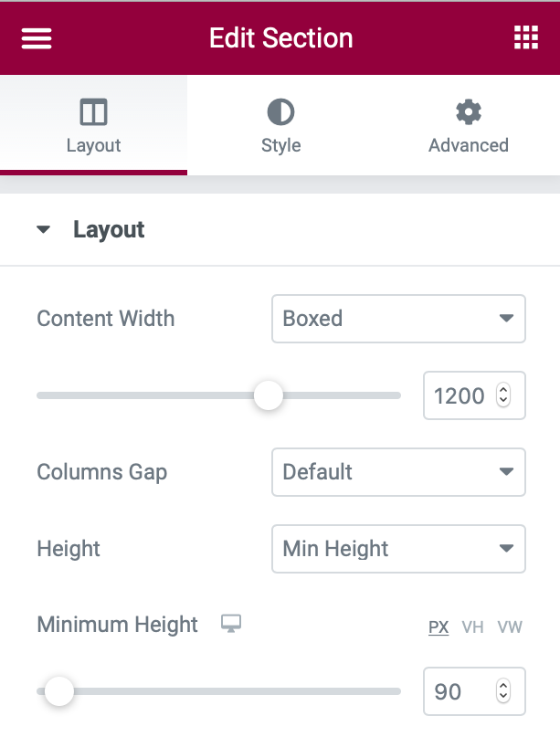Click the Minimum Height slider handle
Viewport: 560px width, 737px height.
59,691
